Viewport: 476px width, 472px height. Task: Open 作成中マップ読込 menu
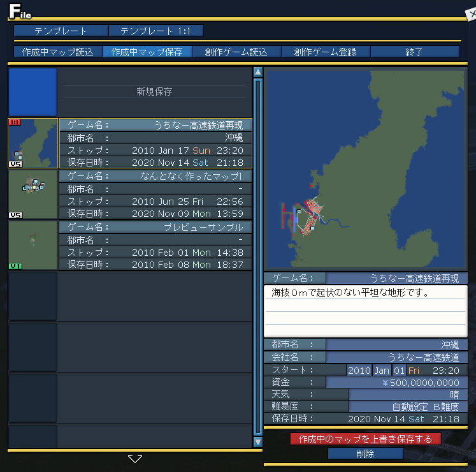[58, 52]
